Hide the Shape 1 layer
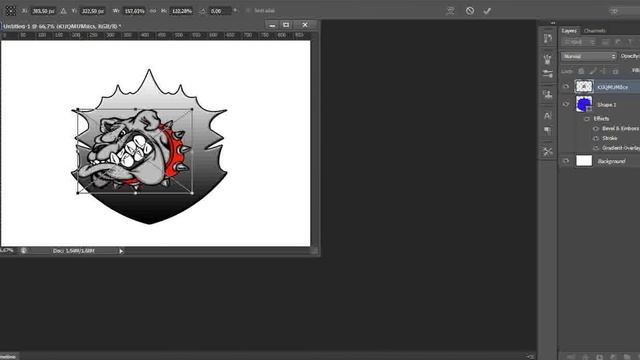Image resolution: width=640 pixels, height=360 pixels. [566, 104]
